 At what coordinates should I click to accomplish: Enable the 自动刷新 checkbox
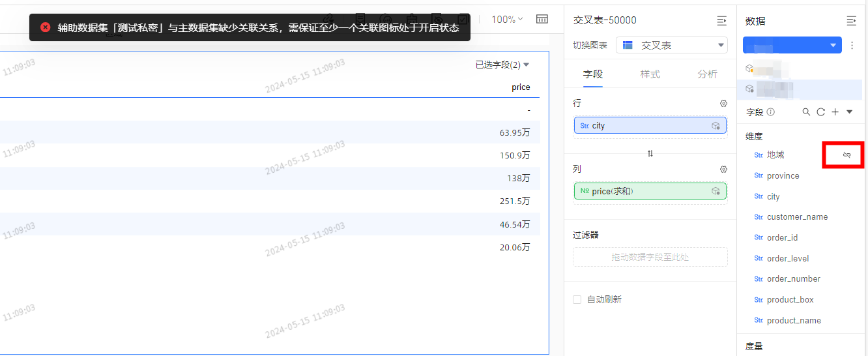[577, 299]
